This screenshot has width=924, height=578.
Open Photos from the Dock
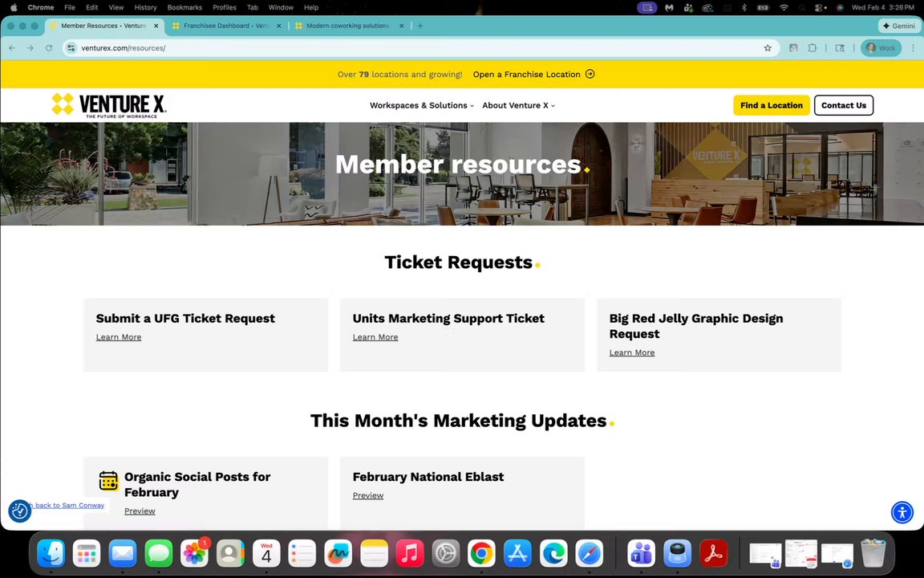[194, 554]
